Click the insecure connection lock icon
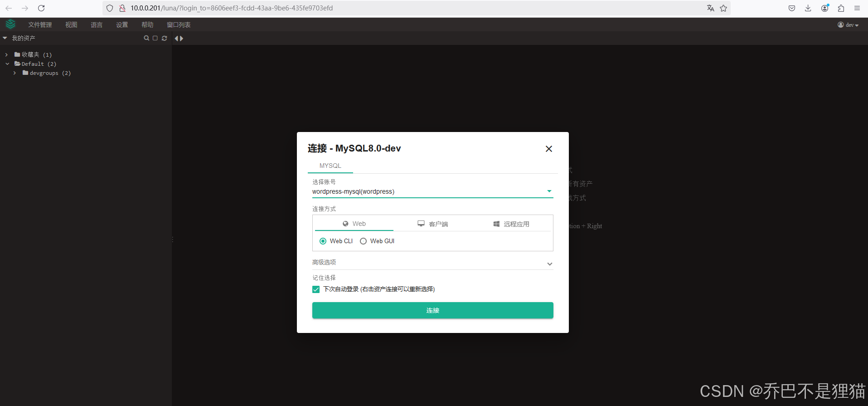Image resolution: width=868 pixels, height=406 pixels. pos(122,8)
